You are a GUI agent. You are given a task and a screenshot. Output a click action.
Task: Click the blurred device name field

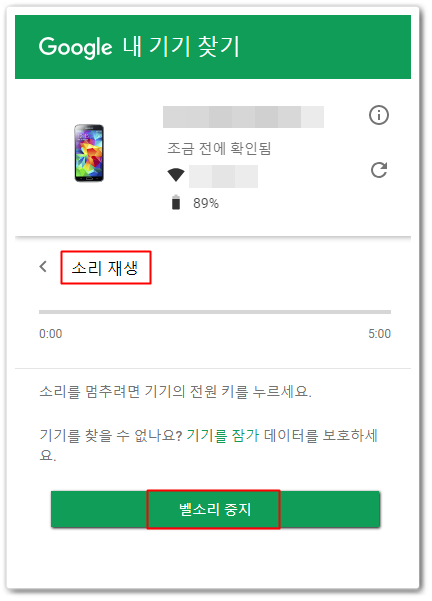click(243, 117)
